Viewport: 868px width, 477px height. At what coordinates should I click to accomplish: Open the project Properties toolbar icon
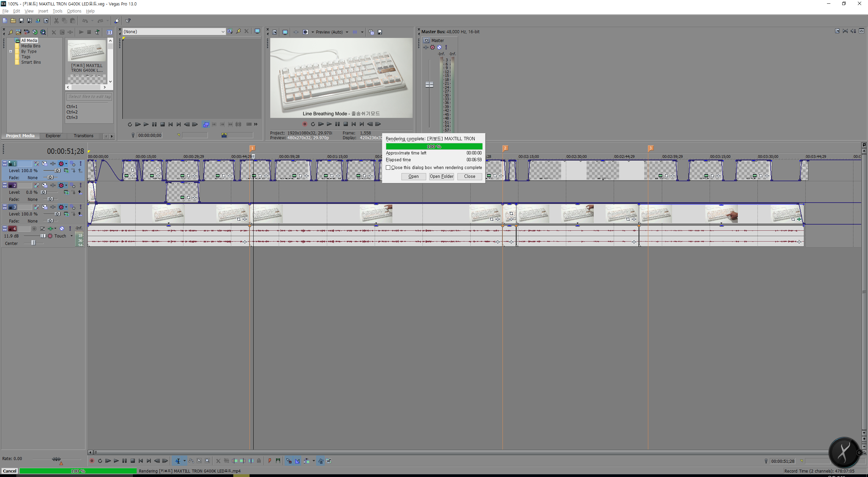pyautogui.click(x=46, y=21)
